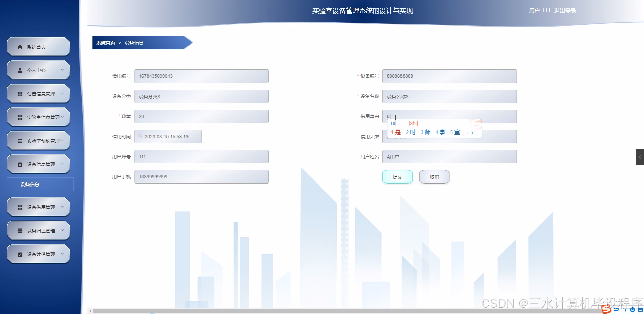Click the clock icon in the 借用时间 field
Image resolution: width=644 pixels, height=314 pixels.
(141, 136)
